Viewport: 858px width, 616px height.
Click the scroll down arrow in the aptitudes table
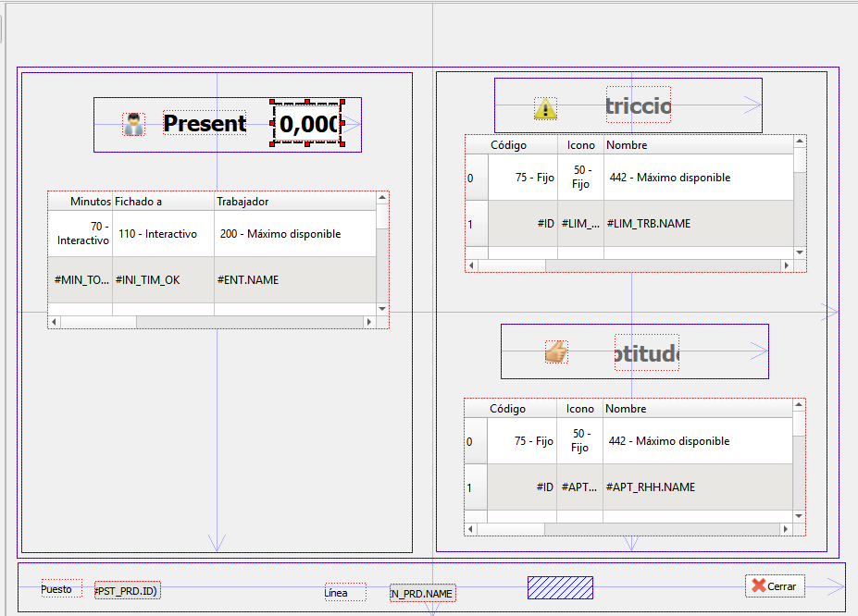[799, 516]
